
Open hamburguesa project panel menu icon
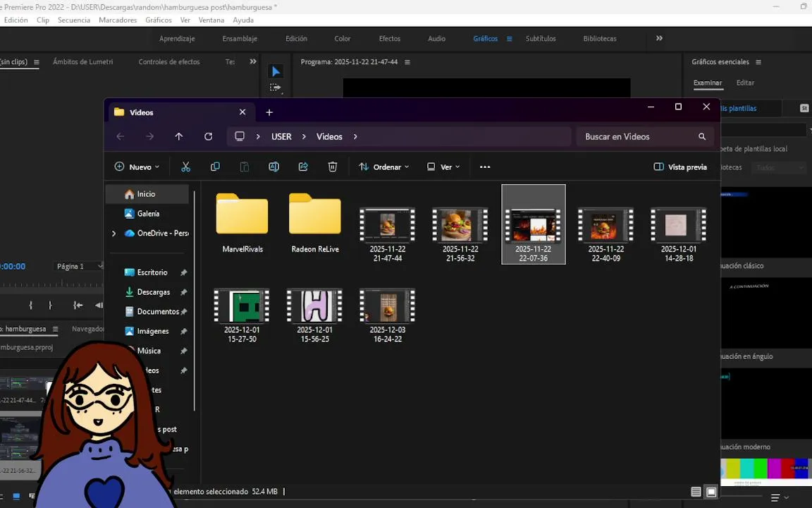point(56,329)
